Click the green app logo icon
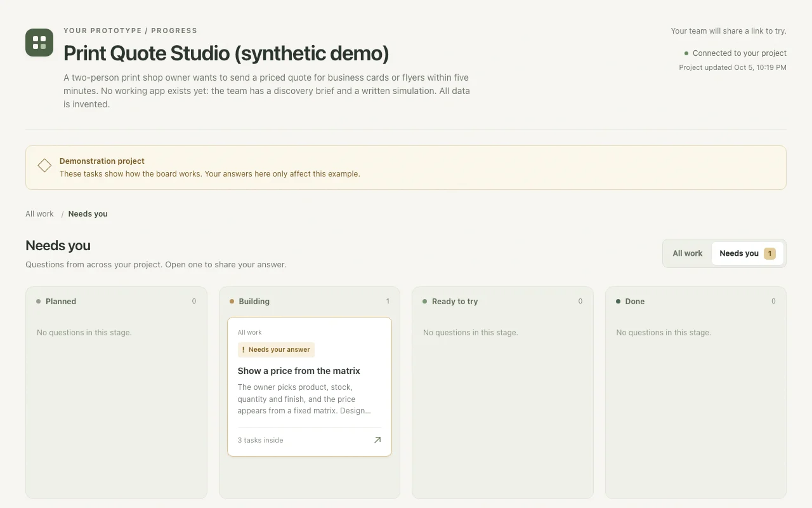 tap(39, 43)
